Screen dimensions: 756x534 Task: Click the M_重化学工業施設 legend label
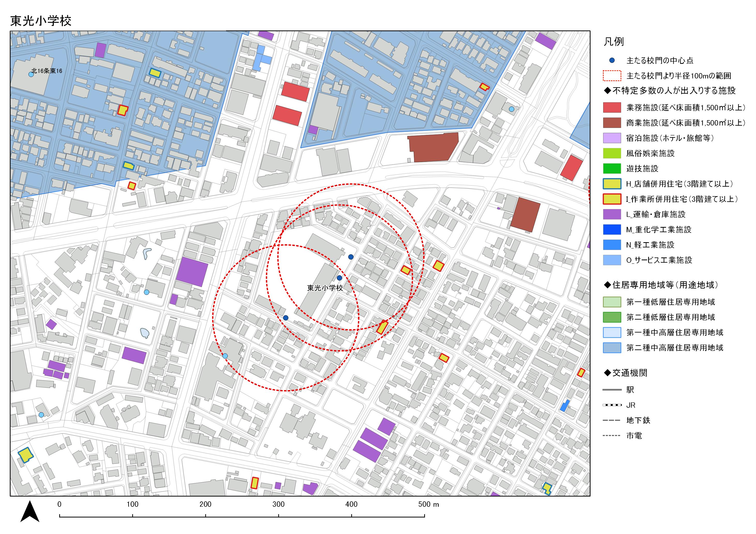point(658,230)
